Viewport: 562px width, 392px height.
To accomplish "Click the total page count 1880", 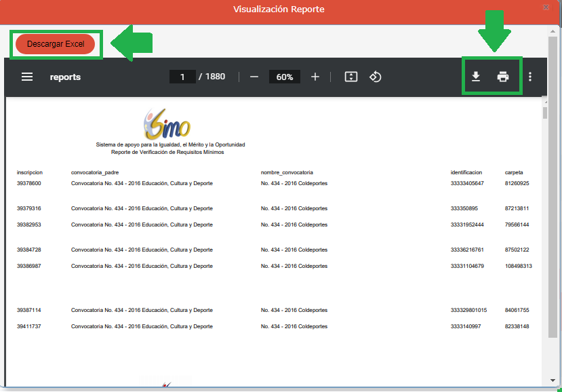I will point(215,77).
